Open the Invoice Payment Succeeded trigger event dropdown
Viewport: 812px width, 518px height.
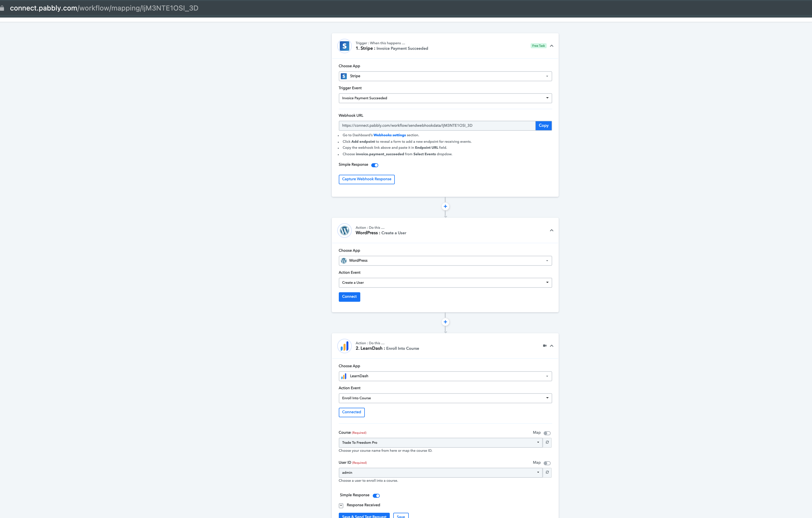[x=445, y=98]
